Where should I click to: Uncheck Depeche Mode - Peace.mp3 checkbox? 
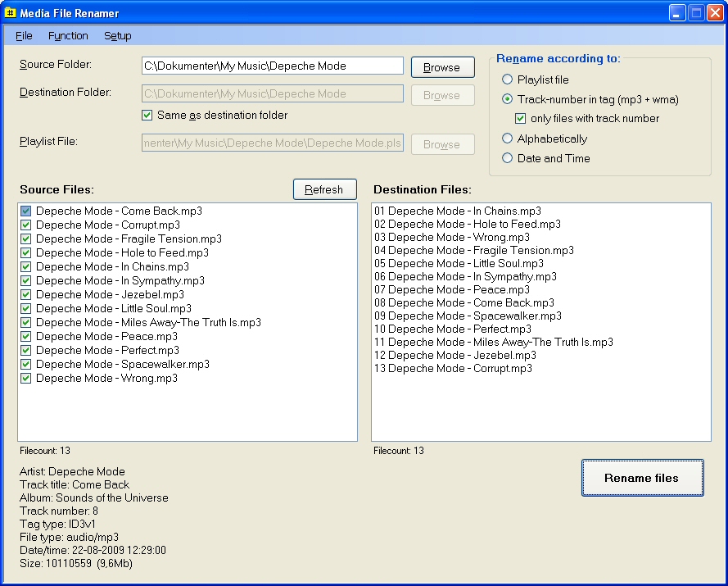pyautogui.click(x=26, y=337)
